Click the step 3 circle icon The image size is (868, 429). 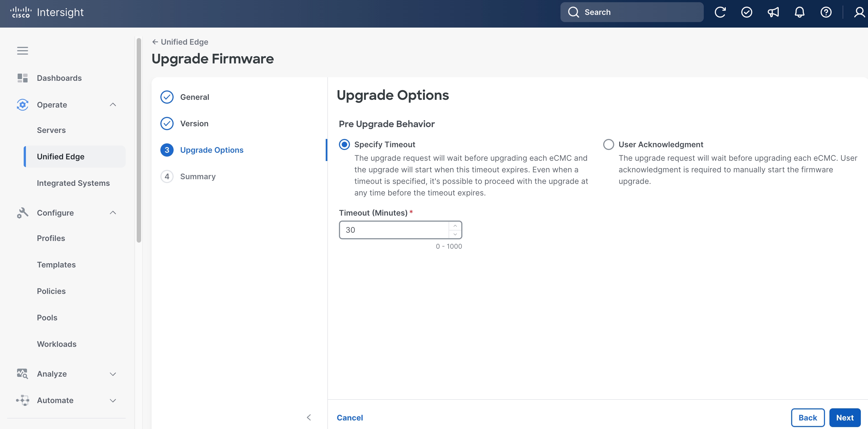(167, 150)
